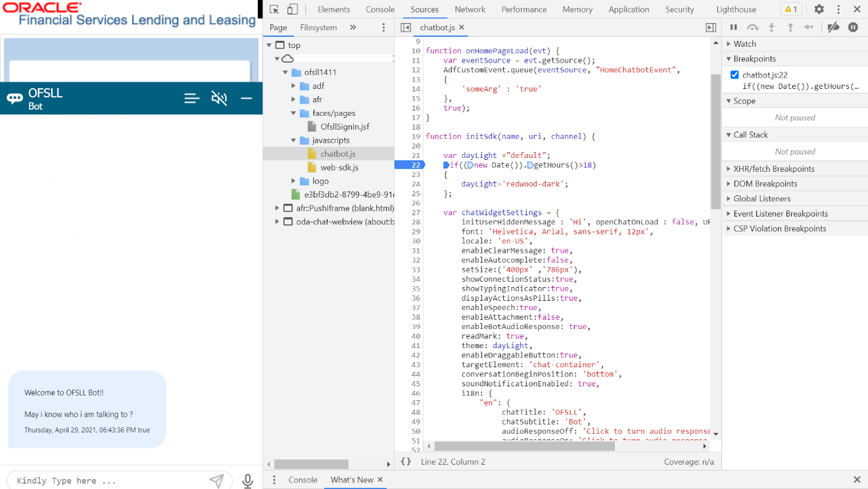Collapse the Call Stack section

pyautogui.click(x=750, y=134)
